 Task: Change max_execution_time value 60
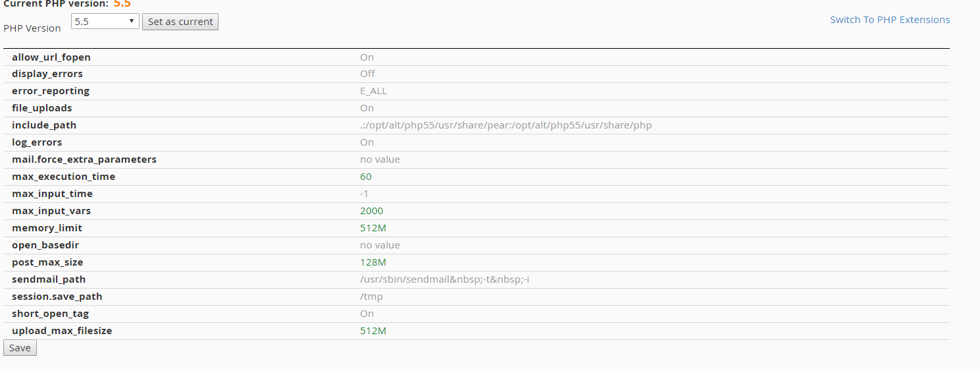(366, 177)
